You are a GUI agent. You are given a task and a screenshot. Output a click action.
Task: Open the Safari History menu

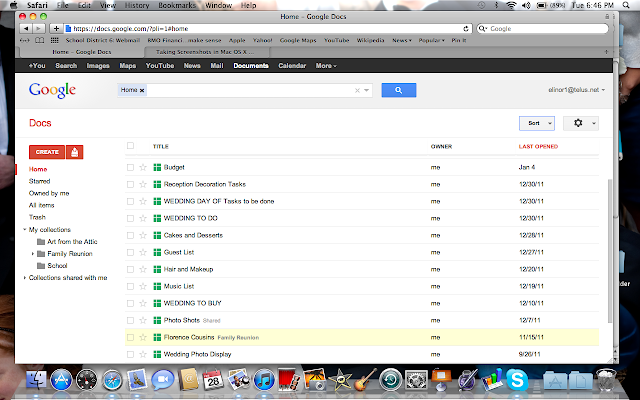(137, 5)
